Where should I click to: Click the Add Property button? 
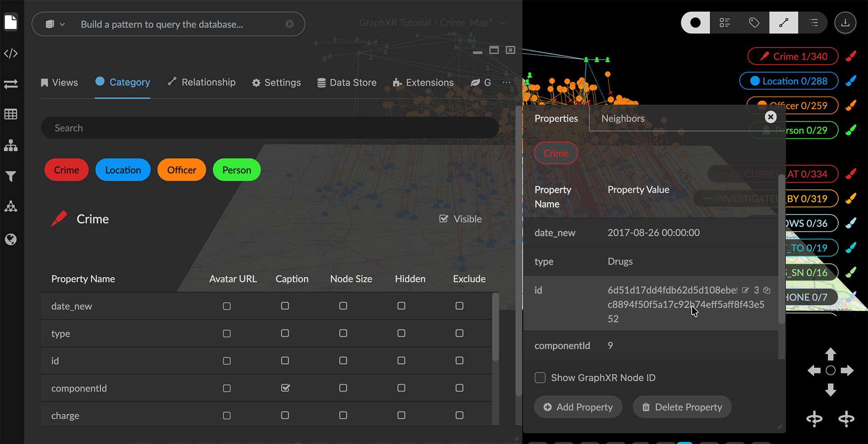click(x=578, y=407)
